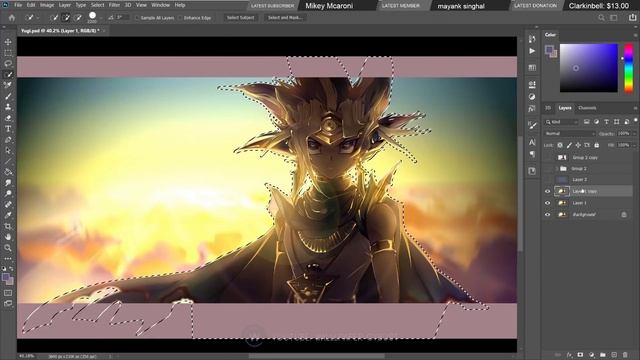Viewport: 640px width, 360px height.
Task: Select the Path Selection arrow tool
Action: tap(8, 150)
